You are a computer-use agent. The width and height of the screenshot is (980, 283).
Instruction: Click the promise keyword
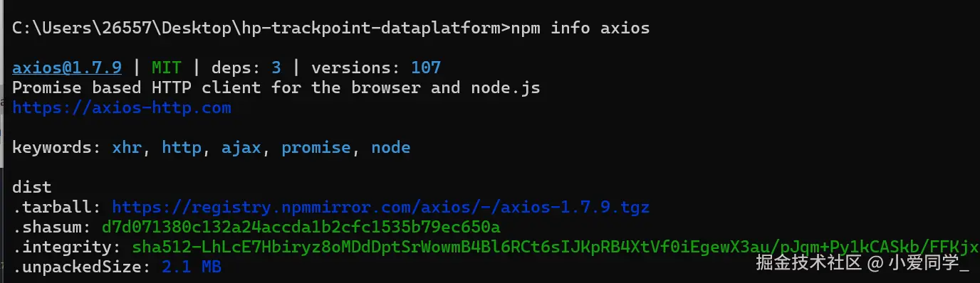pyautogui.click(x=316, y=148)
